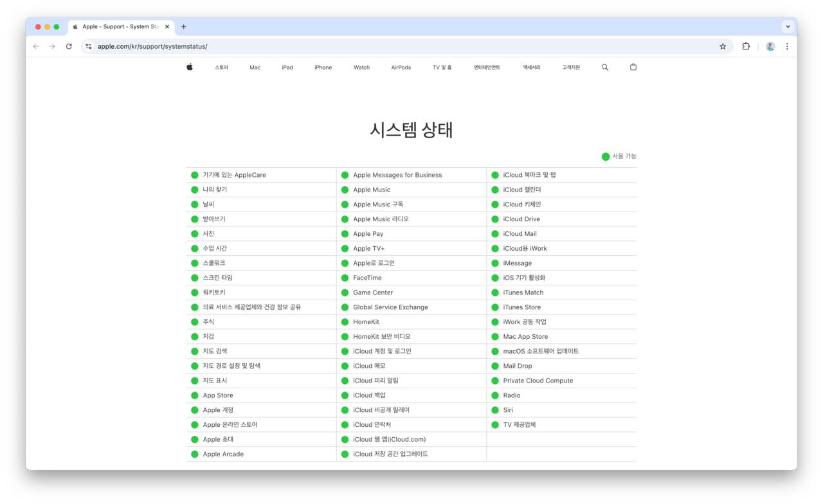Screen dimensions: 823x504
Task: Select the Apple TV+ row
Action: coord(411,248)
